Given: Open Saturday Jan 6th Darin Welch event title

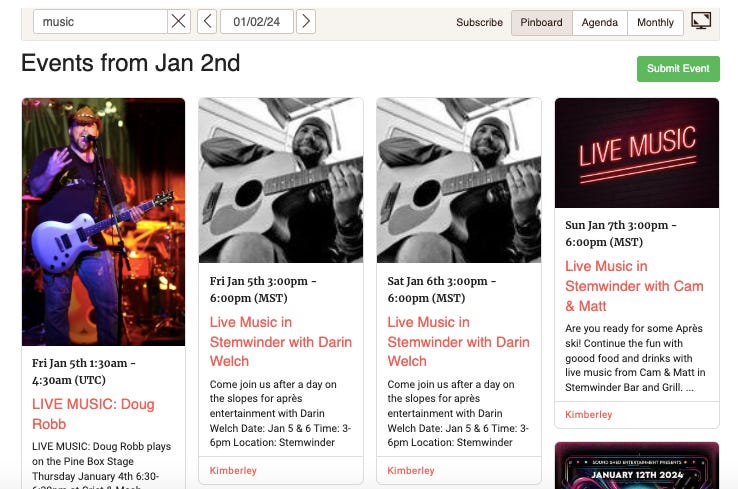Looking at the screenshot, I should 458,342.
